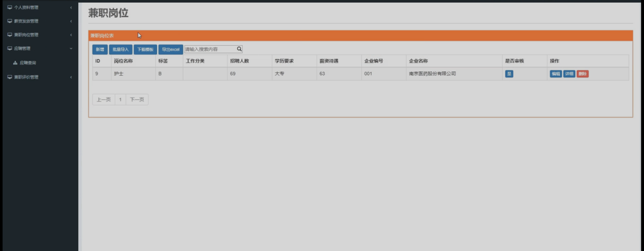Click the ID cell showing 9
Viewport: 644px width, 251px height.
[102, 74]
